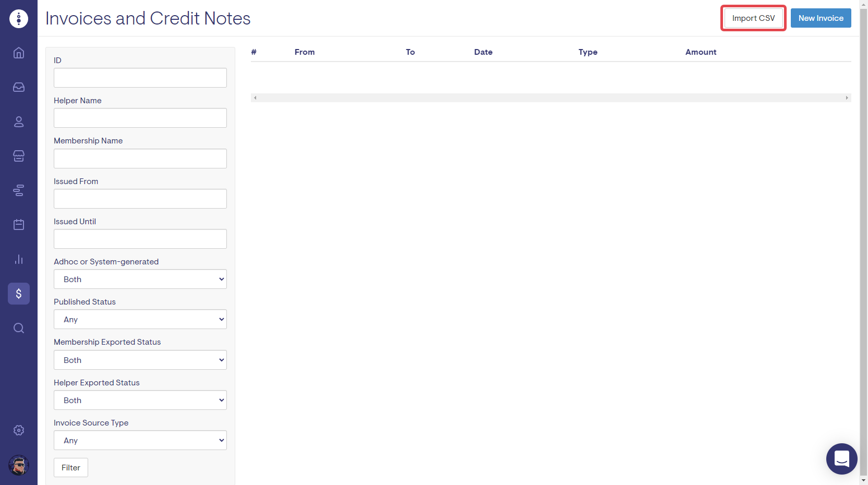Open the person profile sidebar icon
The image size is (868, 485).
19,122
